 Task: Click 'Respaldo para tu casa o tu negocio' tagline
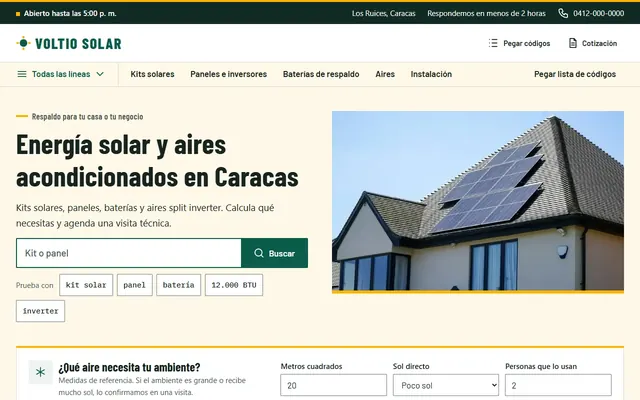point(87,117)
